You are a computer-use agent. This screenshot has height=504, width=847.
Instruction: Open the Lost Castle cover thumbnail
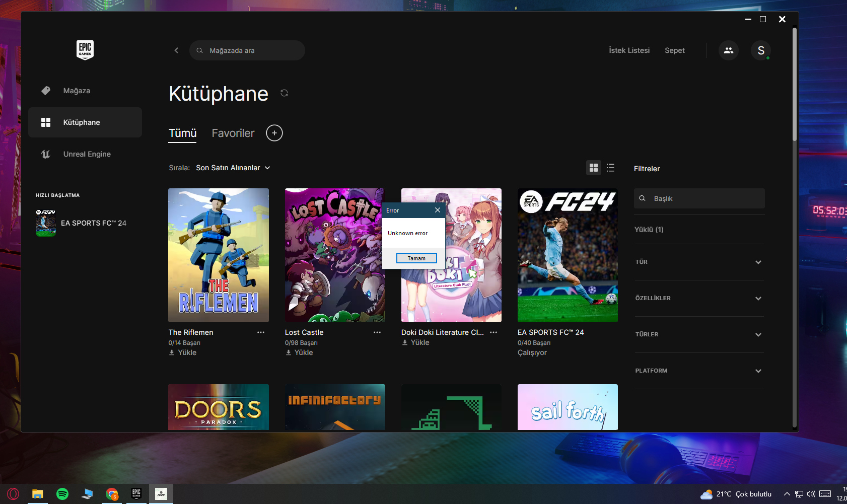coord(335,255)
